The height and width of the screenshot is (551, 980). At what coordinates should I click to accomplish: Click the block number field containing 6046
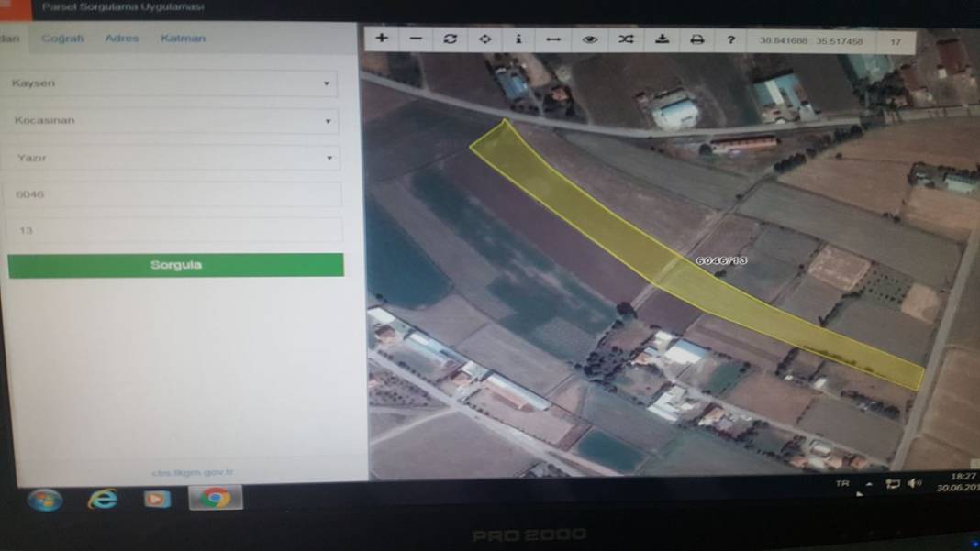click(x=173, y=194)
